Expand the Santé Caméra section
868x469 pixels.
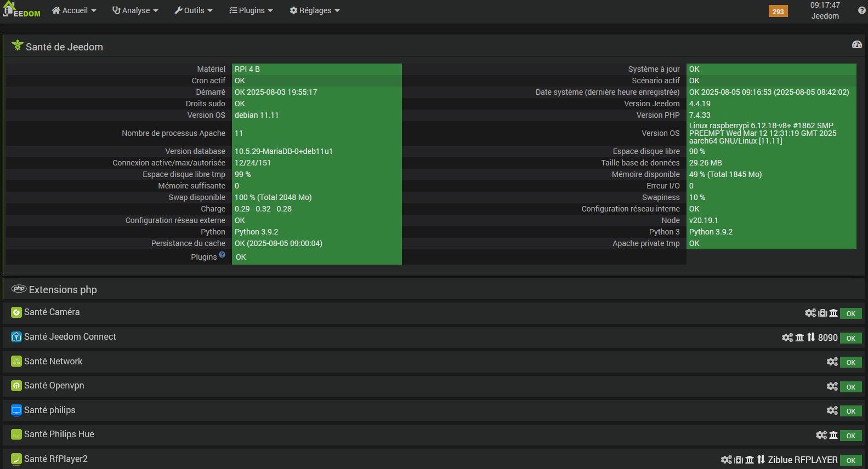[433, 313]
